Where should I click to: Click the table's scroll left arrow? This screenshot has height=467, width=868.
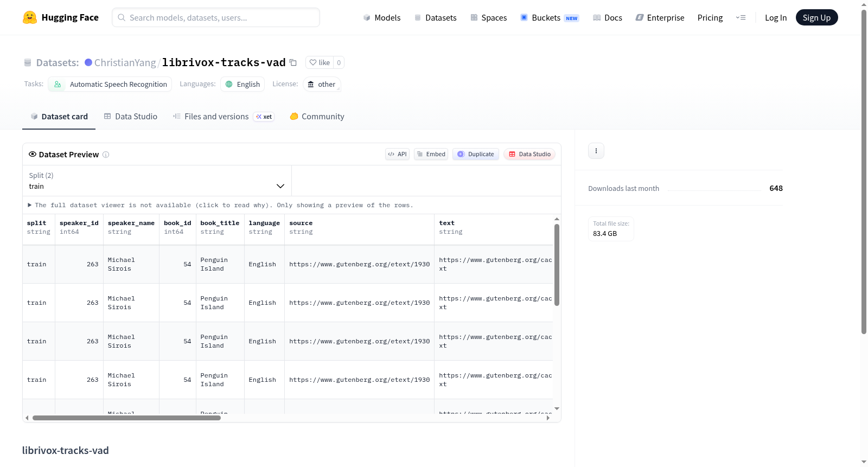(x=27, y=418)
